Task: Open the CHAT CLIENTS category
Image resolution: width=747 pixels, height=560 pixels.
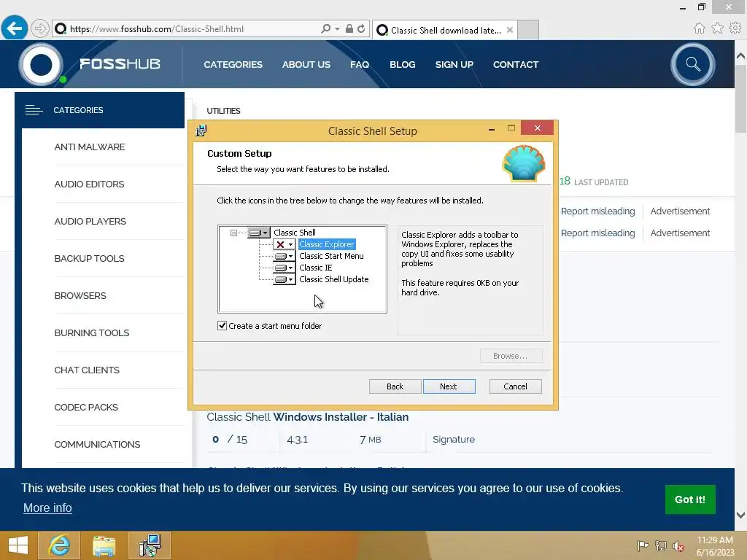Action: [87, 370]
